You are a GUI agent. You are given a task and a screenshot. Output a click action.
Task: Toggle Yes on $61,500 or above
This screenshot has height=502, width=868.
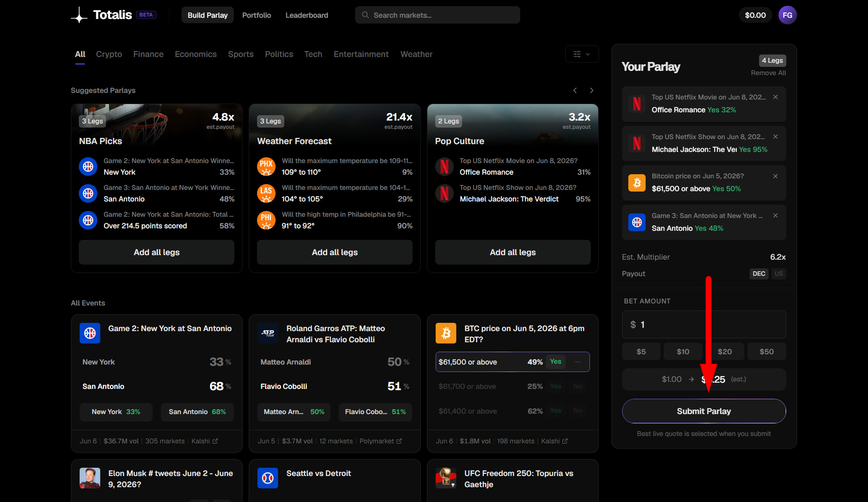[555, 362]
